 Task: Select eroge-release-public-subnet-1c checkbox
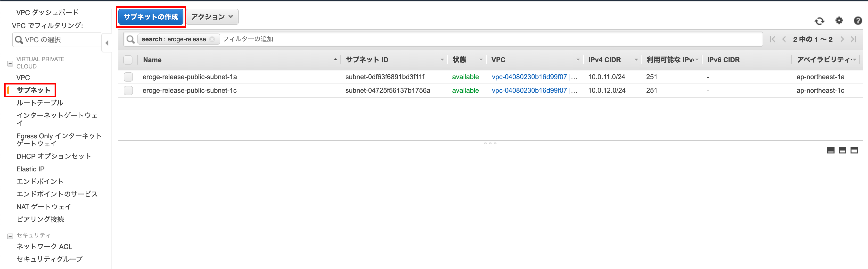tap(128, 91)
